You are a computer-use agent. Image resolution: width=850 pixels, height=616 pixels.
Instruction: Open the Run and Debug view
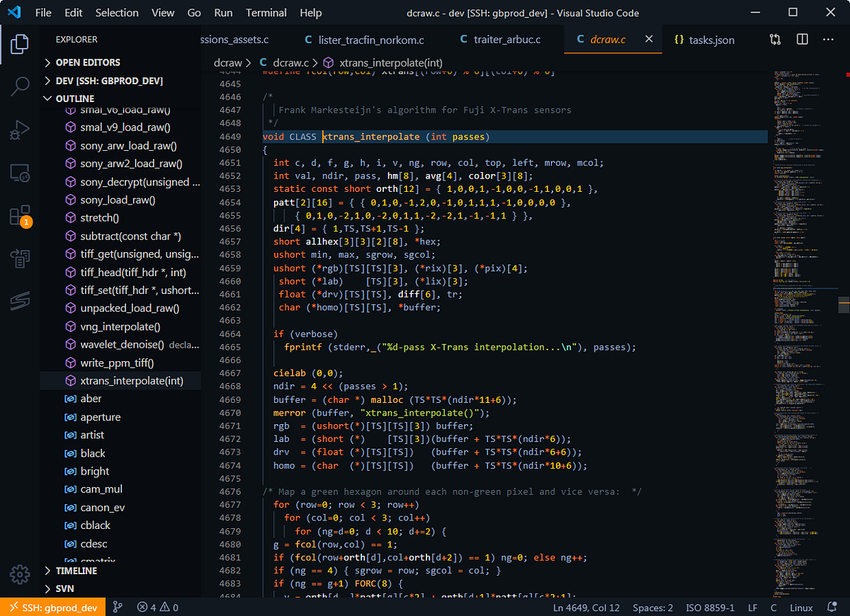(x=19, y=130)
